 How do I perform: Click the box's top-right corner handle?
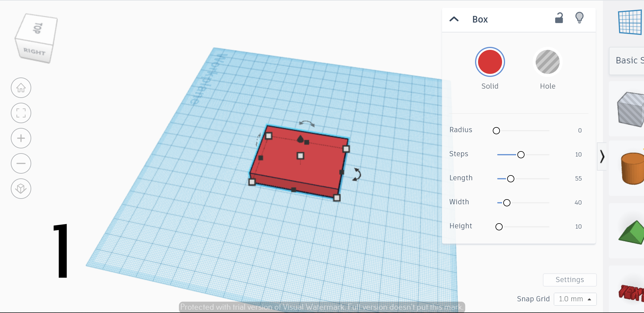click(x=346, y=149)
